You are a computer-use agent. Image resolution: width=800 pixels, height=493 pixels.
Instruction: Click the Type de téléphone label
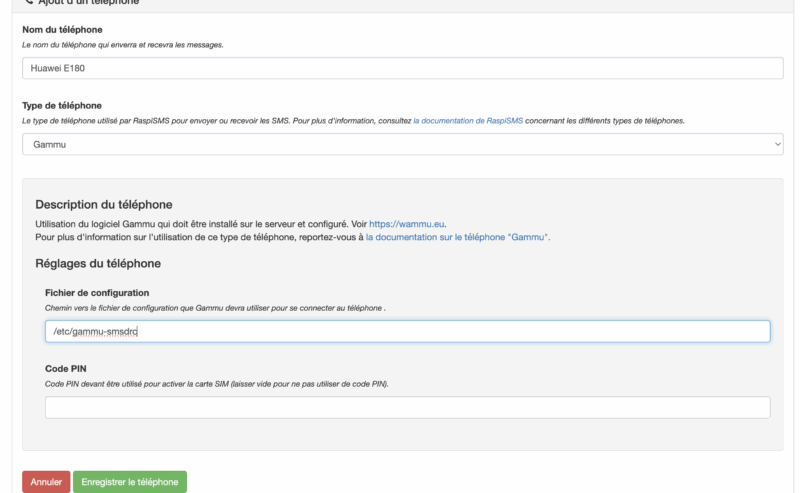tap(62, 105)
